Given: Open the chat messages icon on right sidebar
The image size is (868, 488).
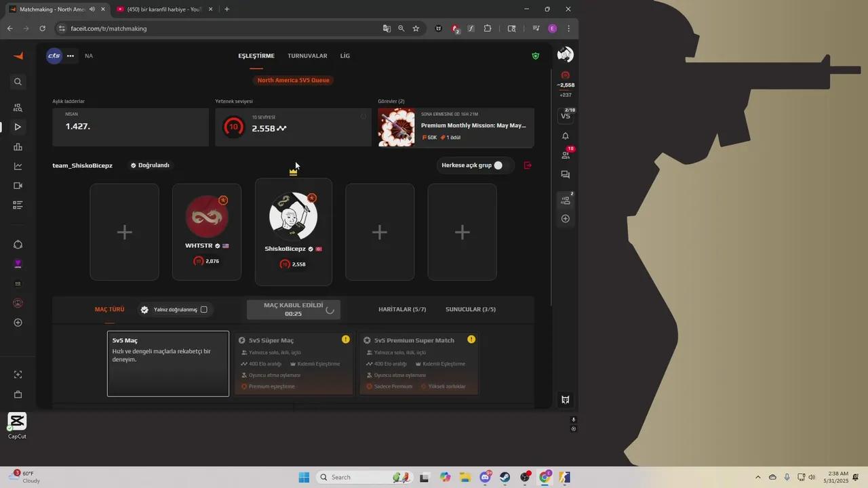Looking at the screenshot, I should 565,174.
